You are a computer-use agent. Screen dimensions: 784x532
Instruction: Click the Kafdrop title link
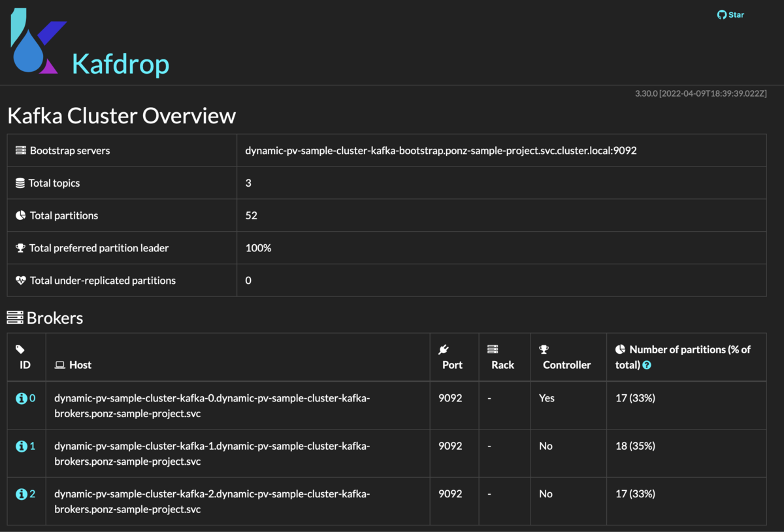120,63
